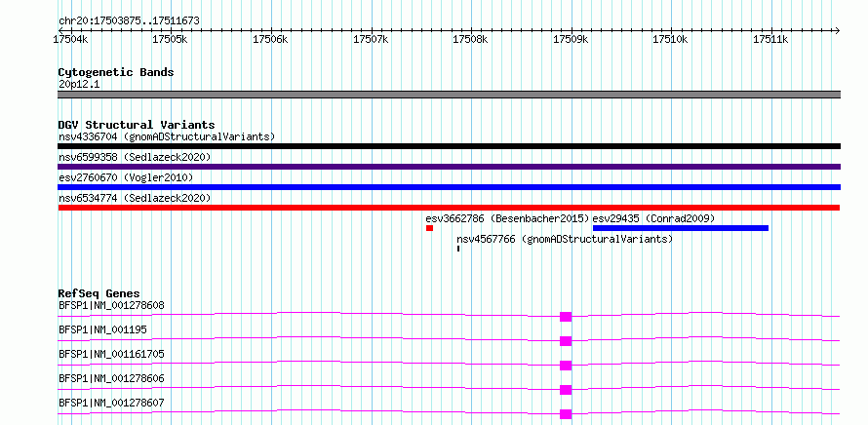Click the gray 20p12.1 cytogenetic band bar
This screenshot has width=868, height=425.
[x=449, y=95]
